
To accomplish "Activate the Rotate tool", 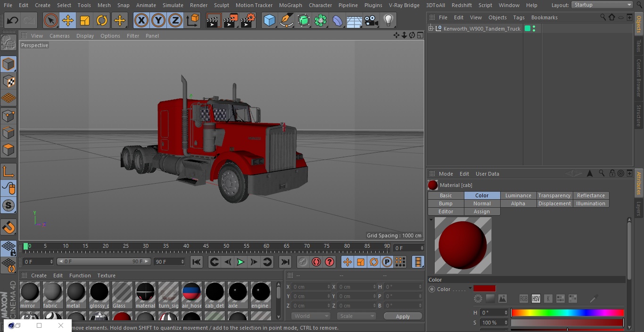I will (102, 20).
